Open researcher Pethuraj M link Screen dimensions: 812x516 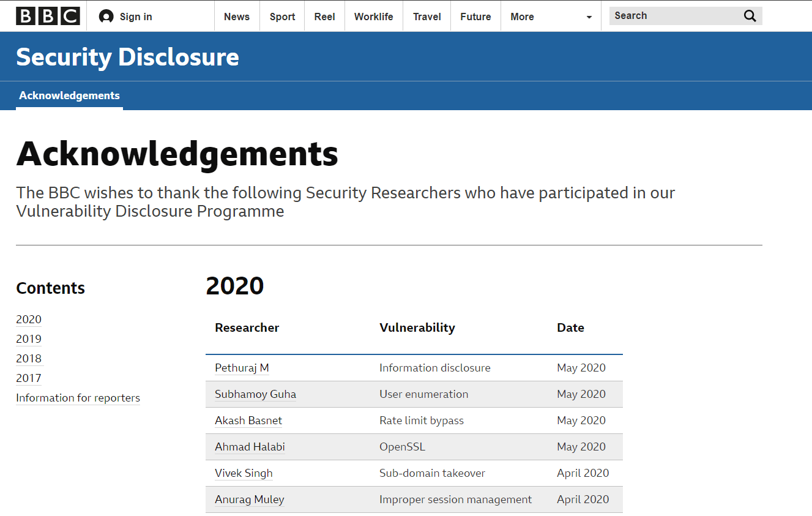click(242, 368)
